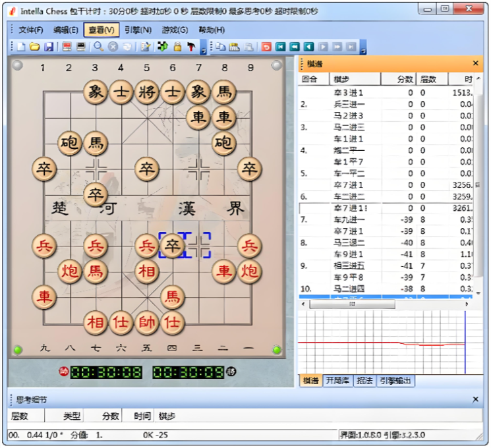Click the New file toolbar icon
The width and height of the screenshot is (491, 448).
coord(20,47)
